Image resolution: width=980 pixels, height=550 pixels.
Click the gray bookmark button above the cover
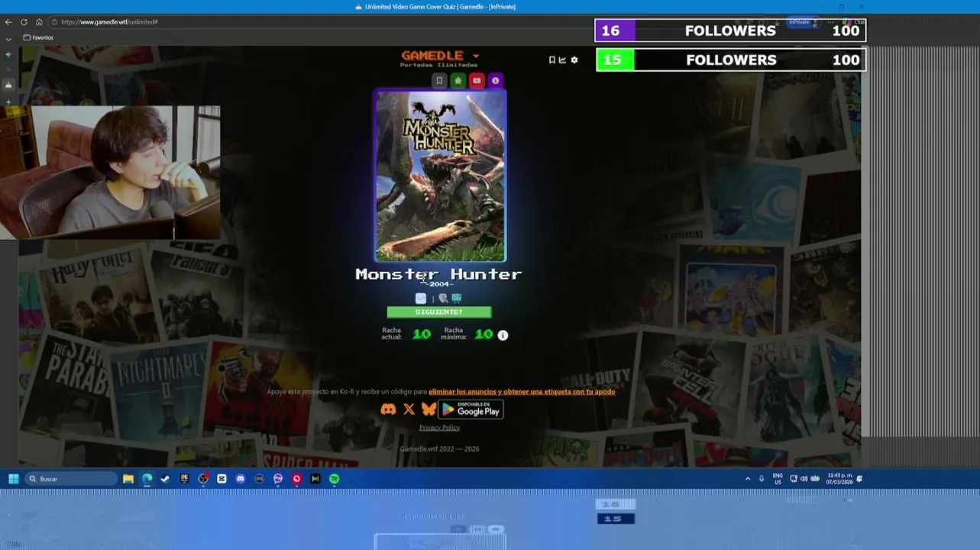[x=439, y=80]
